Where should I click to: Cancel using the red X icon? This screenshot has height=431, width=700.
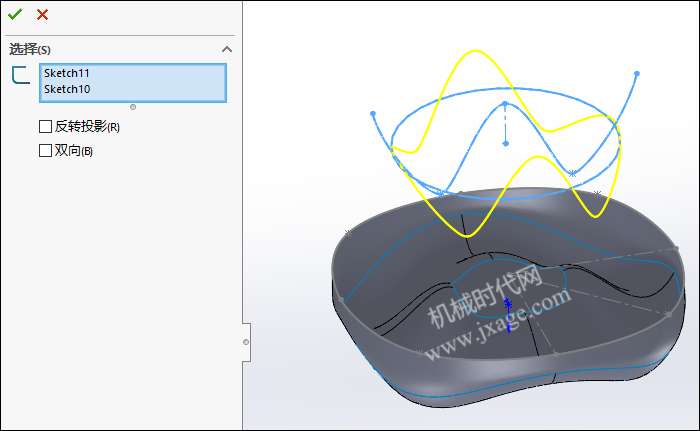42,15
